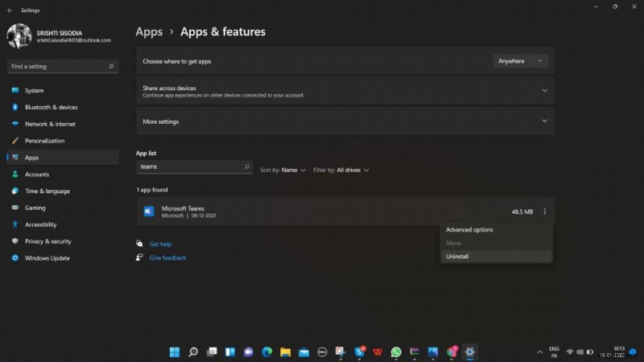Click the Give feedback link
The height and width of the screenshot is (362, 644).
coord(167,257)
